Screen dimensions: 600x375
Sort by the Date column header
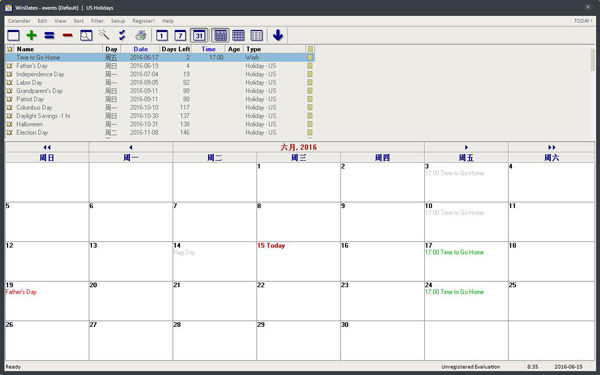click(x=140, y=49)
